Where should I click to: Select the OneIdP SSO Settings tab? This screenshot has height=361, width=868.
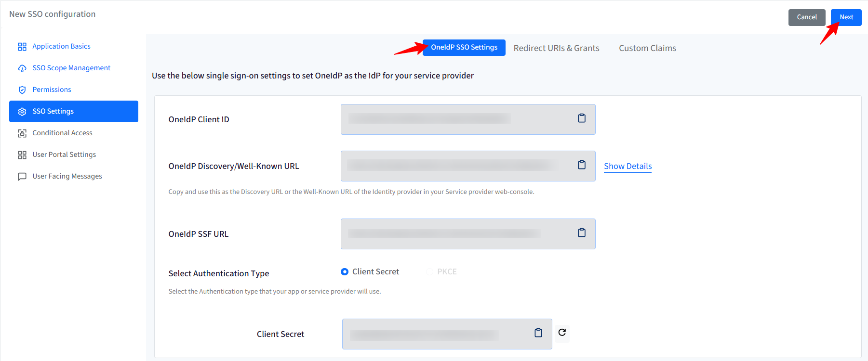click(x=464, y=48)
